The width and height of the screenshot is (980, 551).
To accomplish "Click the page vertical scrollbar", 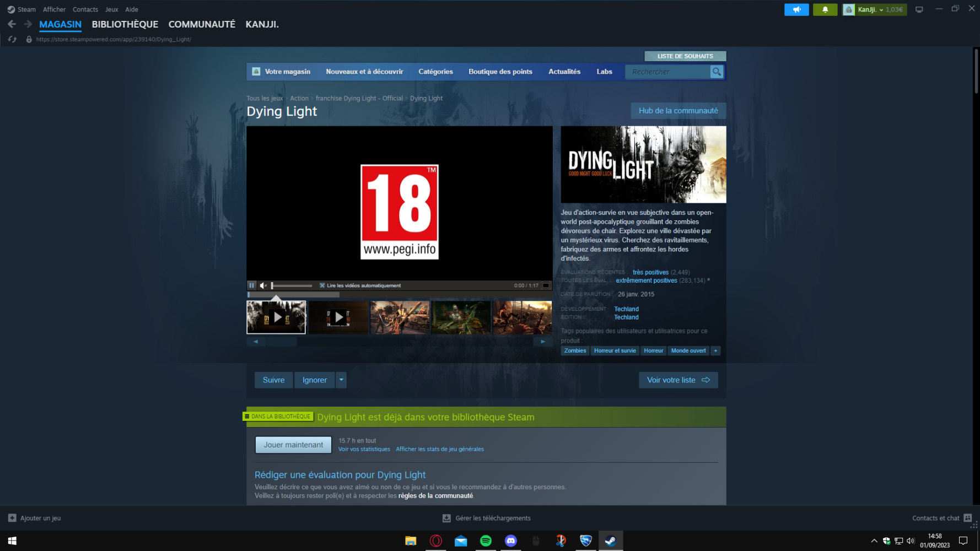I will pos(976,72).
